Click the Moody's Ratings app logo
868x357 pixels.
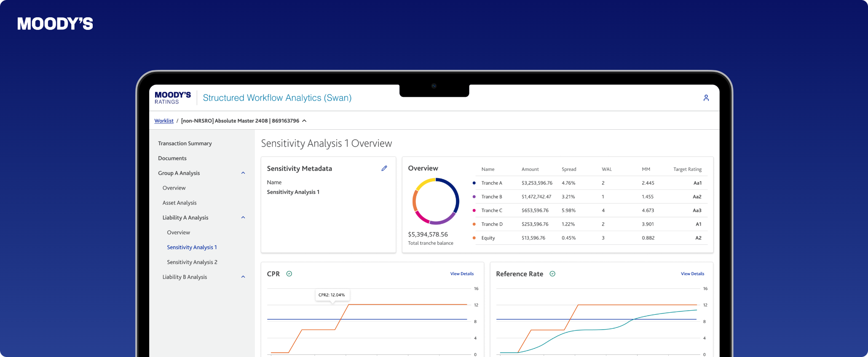tap(173, 98)
